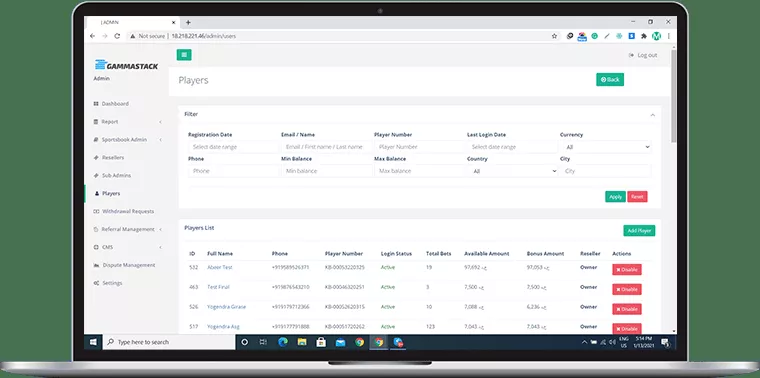Click the green Apply button
Image resolution: width=760 pixels, height=378 pixels.
pyautogui.click(x=615, y=197)
